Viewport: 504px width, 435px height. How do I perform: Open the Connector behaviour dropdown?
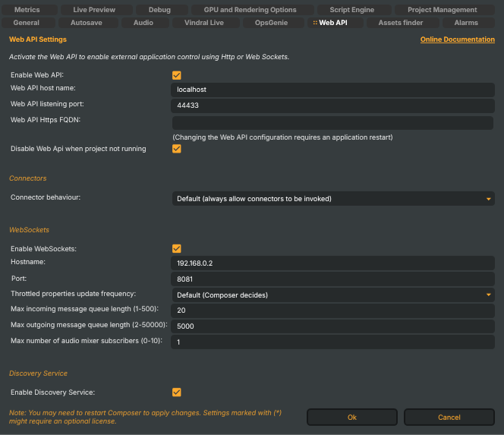[x=333, y=199]
